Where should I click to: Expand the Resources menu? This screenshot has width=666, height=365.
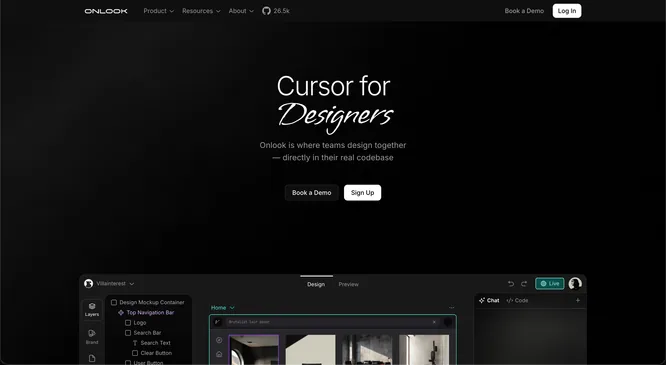[x=201, y=11]
